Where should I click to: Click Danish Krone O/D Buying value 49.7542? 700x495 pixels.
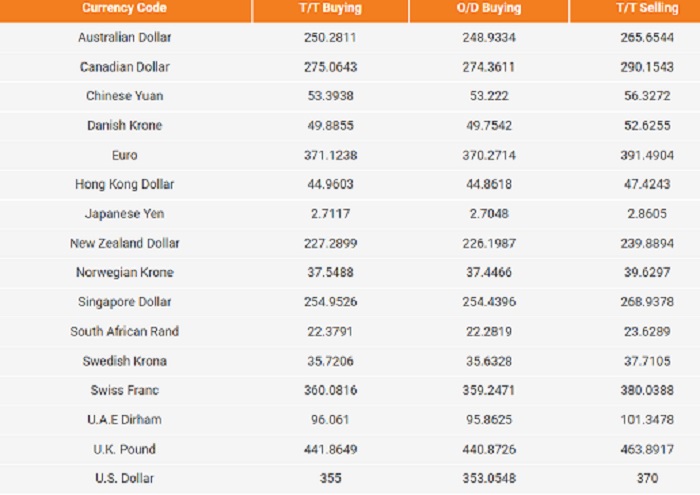[488, 125]
